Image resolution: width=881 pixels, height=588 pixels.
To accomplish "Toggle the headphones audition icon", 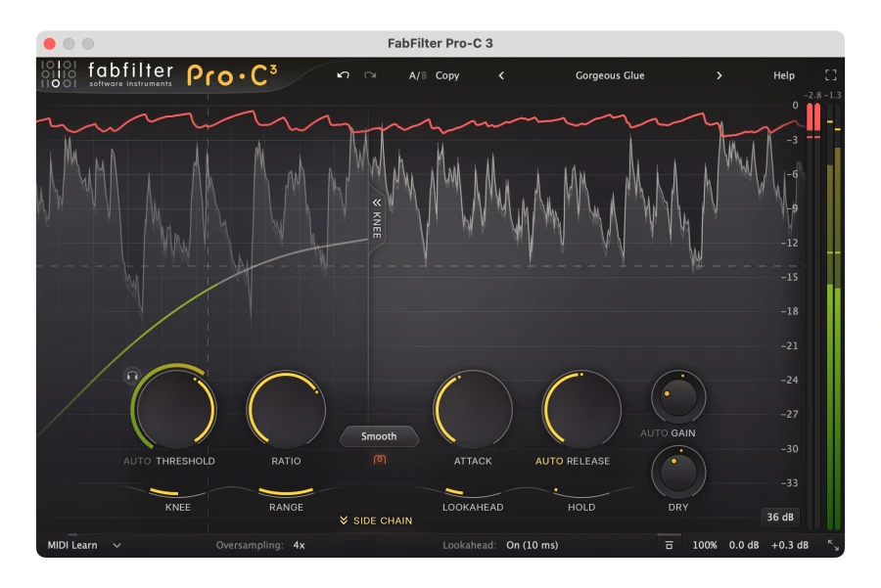I will 132,377.
